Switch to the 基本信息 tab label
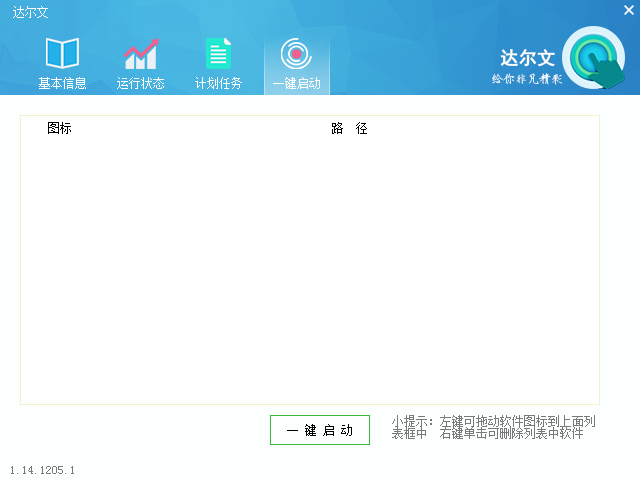The height and width of the screenshot is (480, 640). [x=62, y=83]
